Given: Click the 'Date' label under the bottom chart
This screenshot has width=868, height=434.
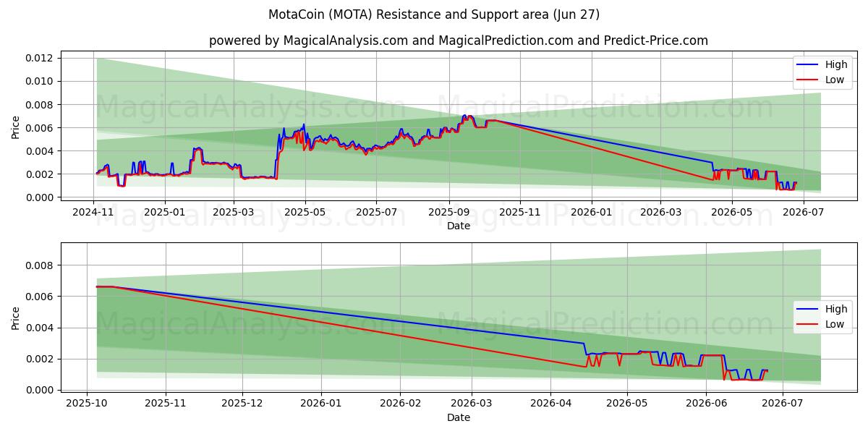Looking at the screenshot, I should click(459, 418).
